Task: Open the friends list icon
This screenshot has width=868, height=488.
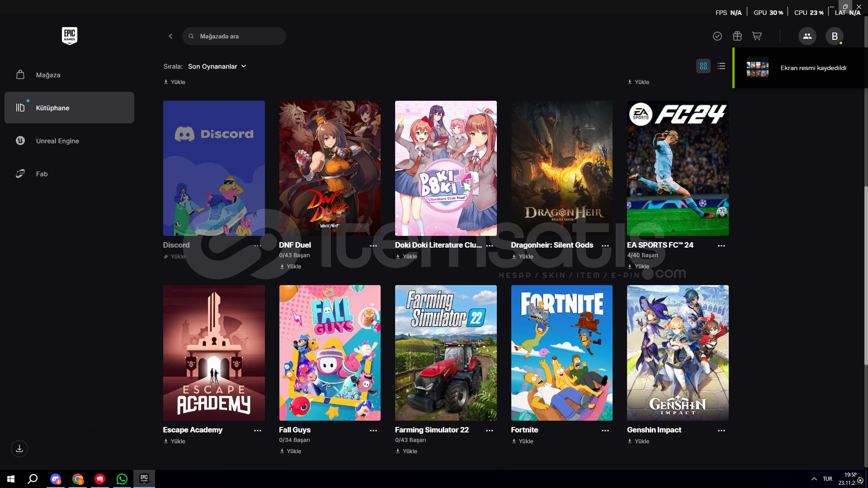Action: (807, 36)
